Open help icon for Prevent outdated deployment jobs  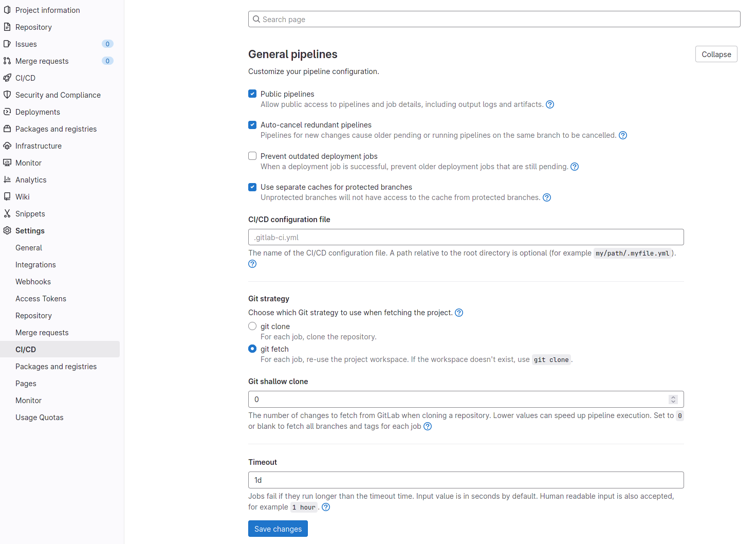click(x=575, y=167)
